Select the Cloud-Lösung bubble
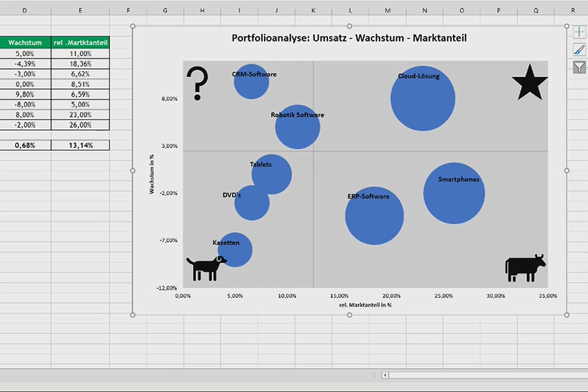The image size is (588, 392). click(x=422, y=98)
